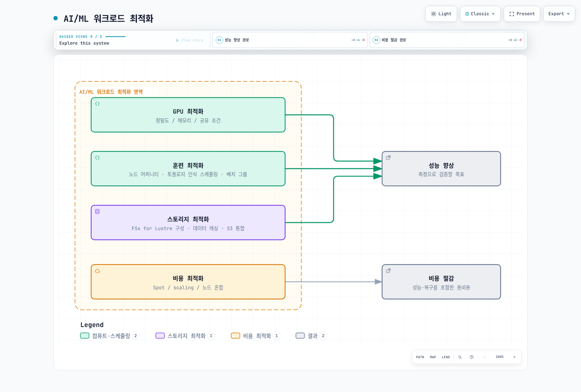Viewport: 581px width, 392px height.
Task: Click the AI/ML 워크로드 최적화 영역 group label
Action: tap(111, 92)
